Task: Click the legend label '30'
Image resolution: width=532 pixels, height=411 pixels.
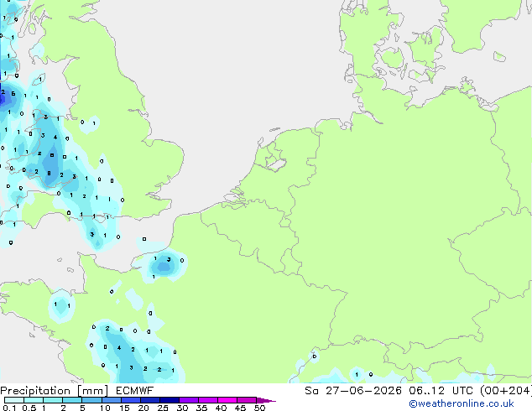Action: 182,408
